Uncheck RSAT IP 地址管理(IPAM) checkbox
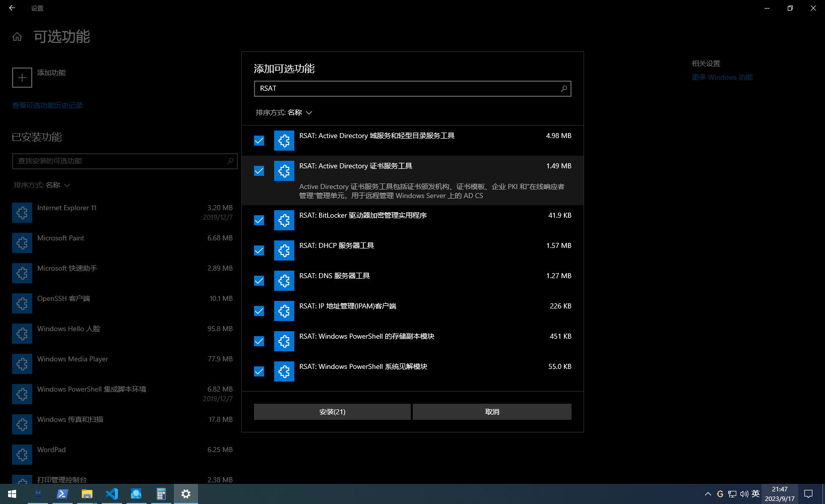825x504 pixels. 259,311
